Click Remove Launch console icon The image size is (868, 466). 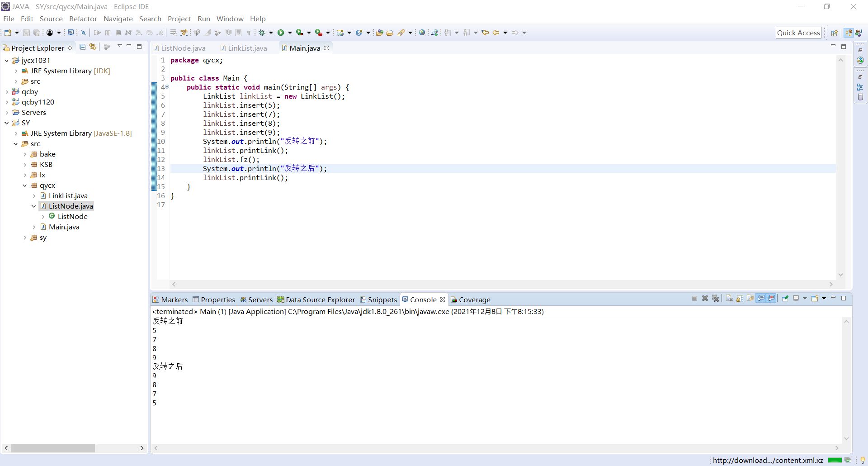[705, 299]
